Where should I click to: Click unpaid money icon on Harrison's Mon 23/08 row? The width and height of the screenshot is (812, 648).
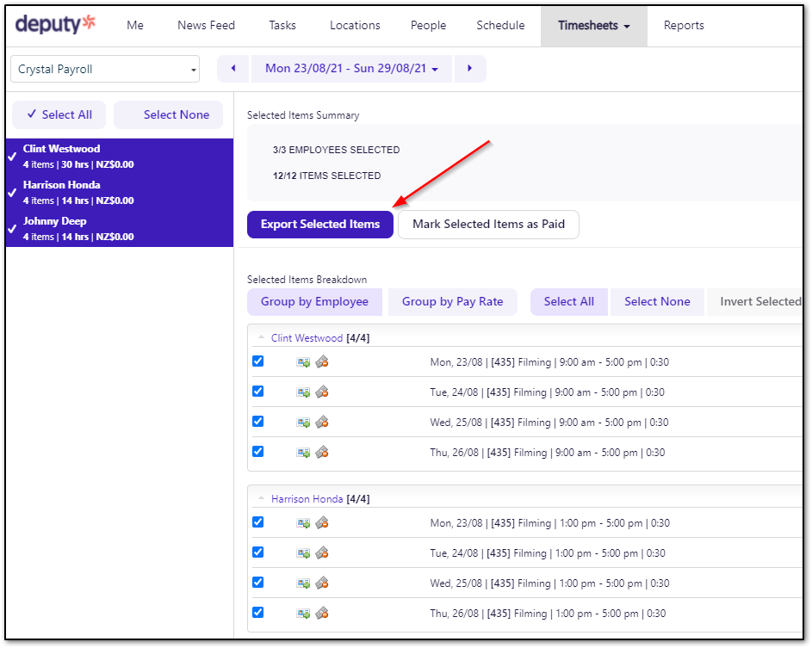click(322, 522)
